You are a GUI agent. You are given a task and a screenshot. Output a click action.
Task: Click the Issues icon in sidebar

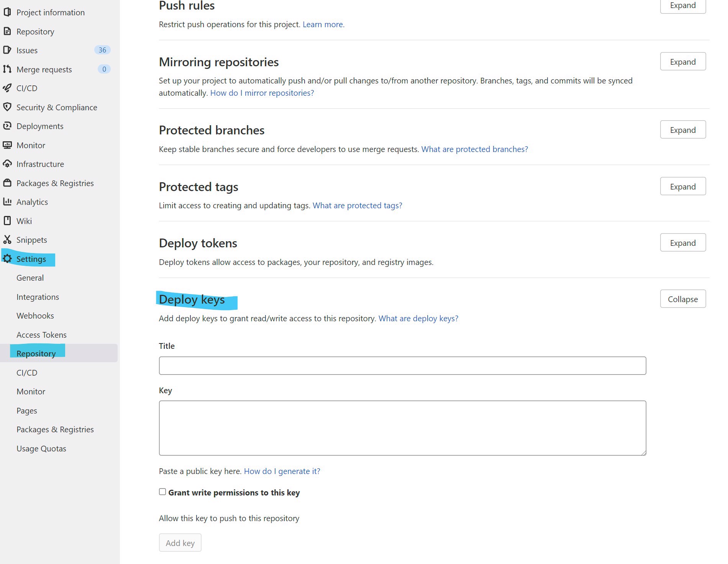click(7, 50)
